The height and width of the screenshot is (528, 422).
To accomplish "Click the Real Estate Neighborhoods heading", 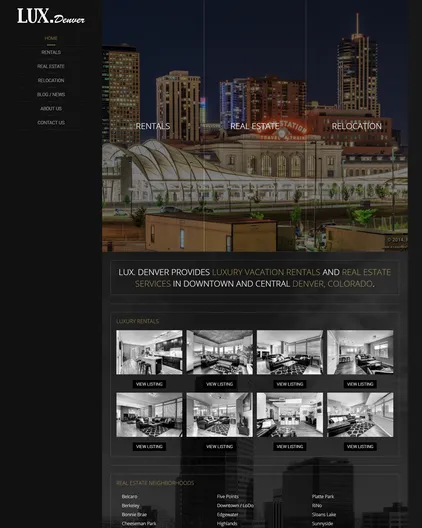I will pyautogui.click(x=155, y=483).
